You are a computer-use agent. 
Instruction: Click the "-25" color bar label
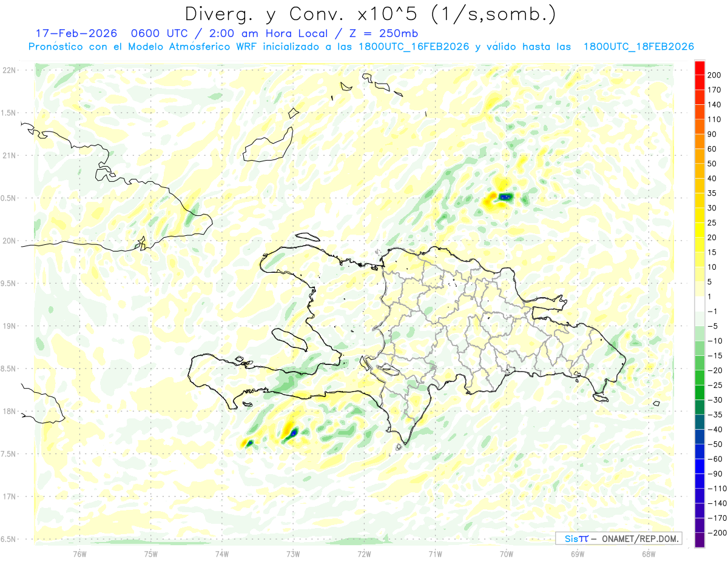714,385
